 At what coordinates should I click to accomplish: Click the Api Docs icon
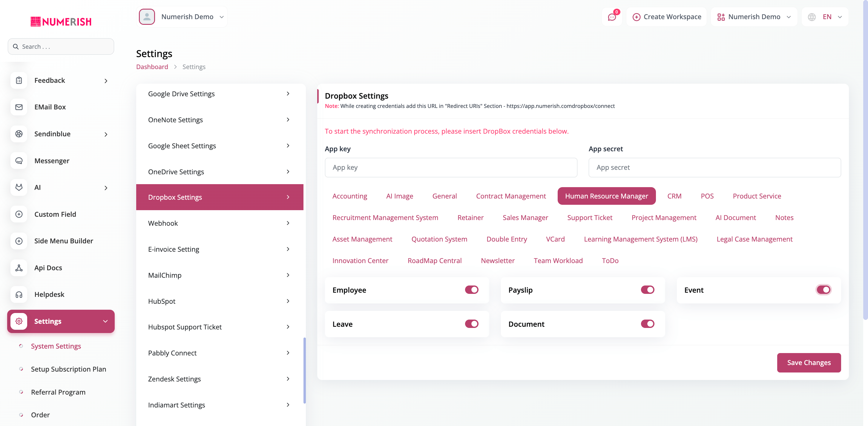coord(19,268)
